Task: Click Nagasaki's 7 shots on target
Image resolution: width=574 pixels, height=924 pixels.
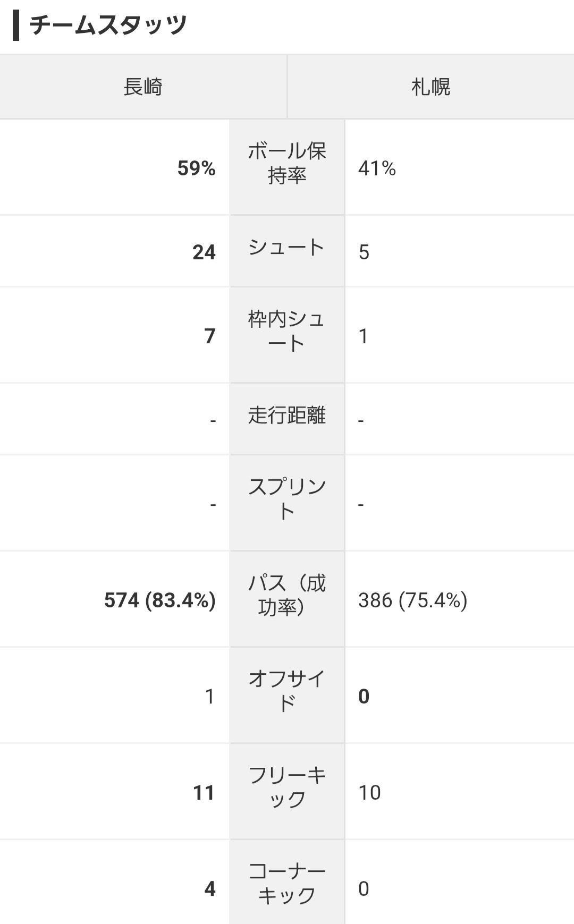Action: coord(210,336)
